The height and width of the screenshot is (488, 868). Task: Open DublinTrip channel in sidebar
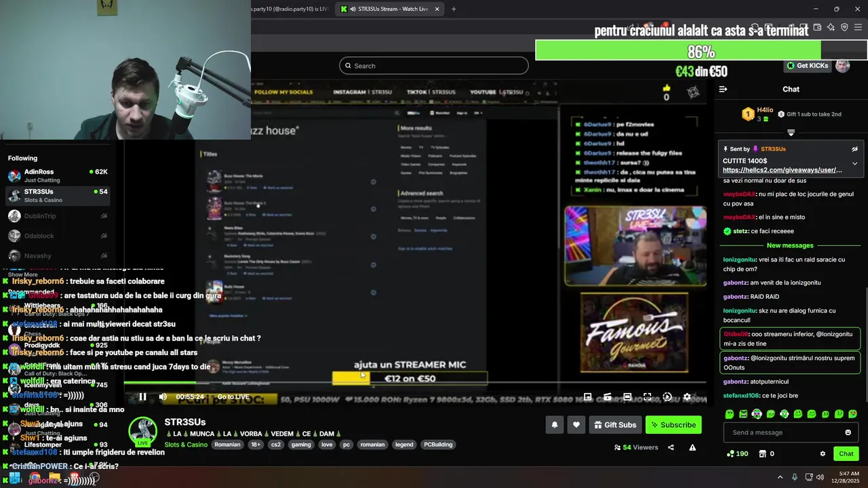58,216
